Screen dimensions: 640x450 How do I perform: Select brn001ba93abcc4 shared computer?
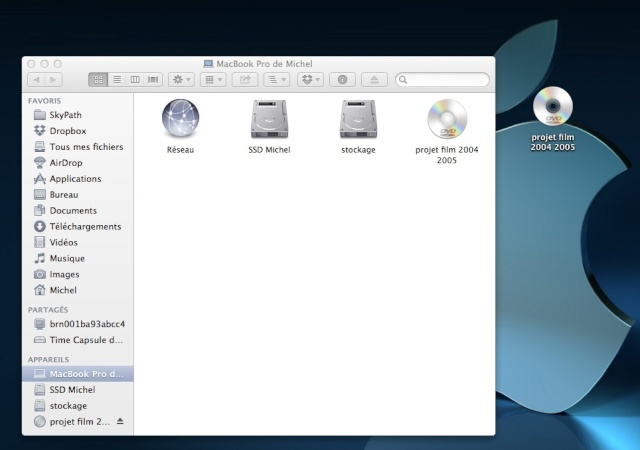[x=78, y=324]
